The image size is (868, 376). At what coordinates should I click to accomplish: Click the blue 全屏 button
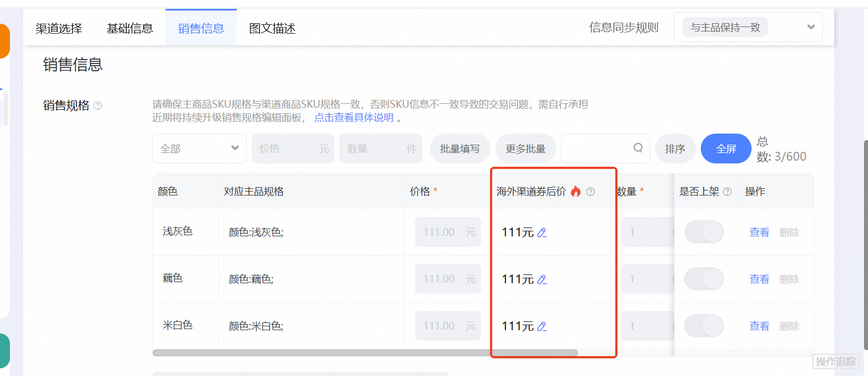pos(726,149)
